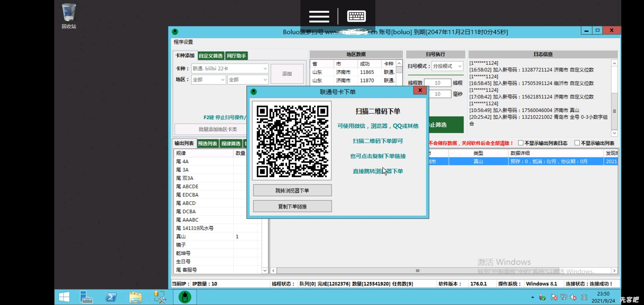Open Server Manager taskbar icon
The image size is (644, 305).
click(86, 297)
